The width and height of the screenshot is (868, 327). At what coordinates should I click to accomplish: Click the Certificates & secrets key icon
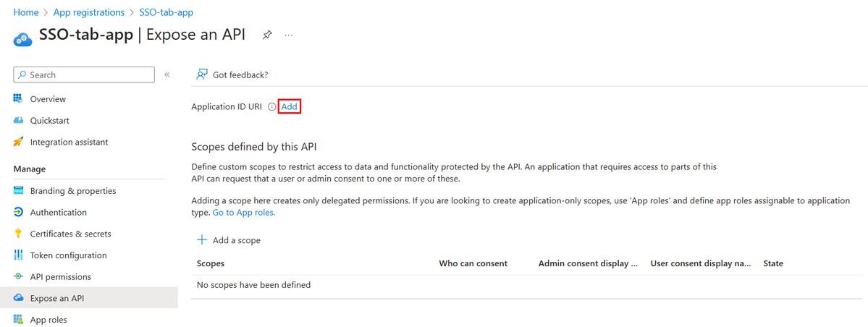(18, 234)
